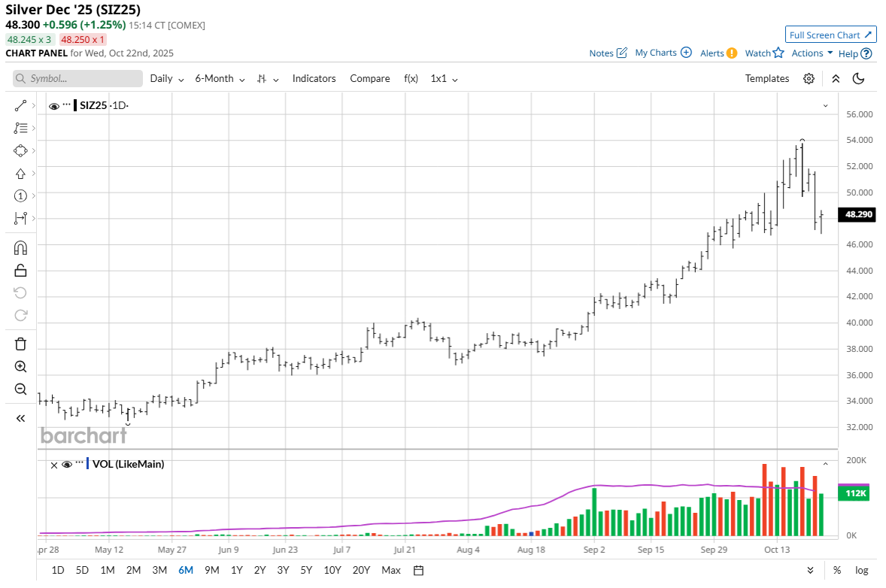Open the bar type dropdown
This screenshot has width=886, height=588.
click(x=268, y=79)
